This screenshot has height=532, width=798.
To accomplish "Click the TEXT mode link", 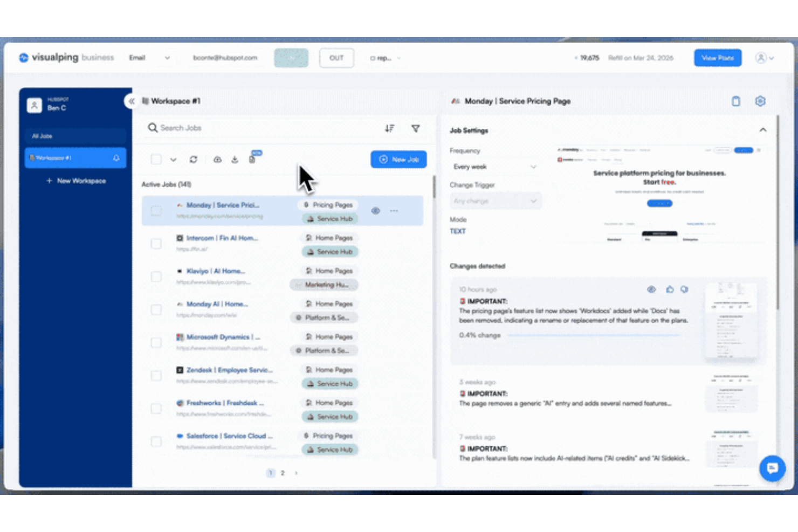I will click(x=458, y=231).
